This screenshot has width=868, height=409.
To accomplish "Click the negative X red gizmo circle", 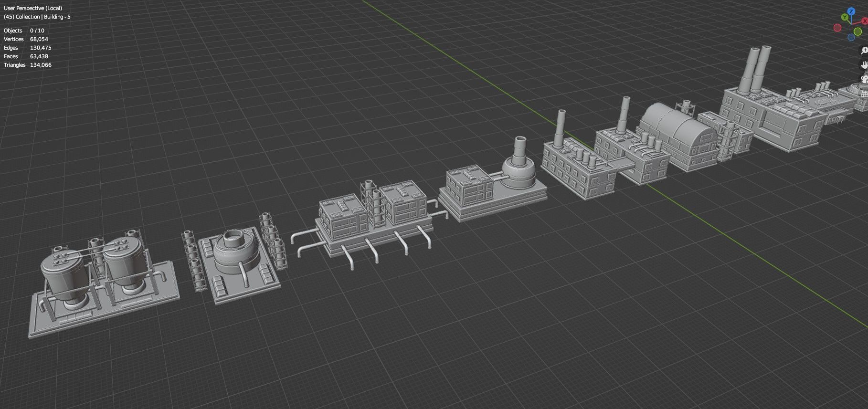I will [837, 28].
